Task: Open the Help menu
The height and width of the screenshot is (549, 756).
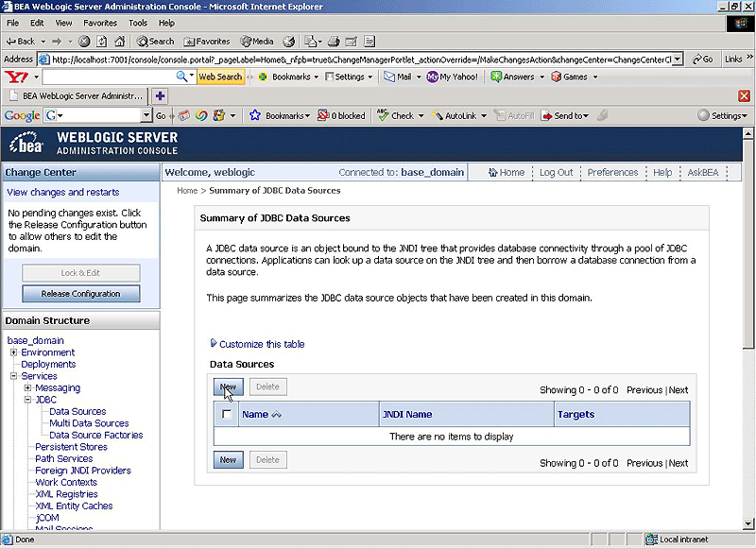Action: pyautogui.click(x=167, y=23)
